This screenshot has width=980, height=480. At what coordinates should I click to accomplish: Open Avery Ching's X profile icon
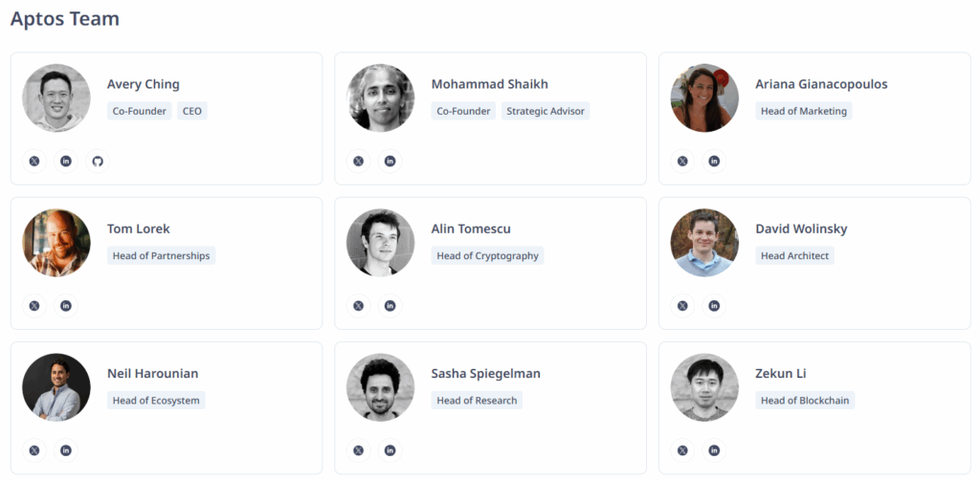coord(34,161)
